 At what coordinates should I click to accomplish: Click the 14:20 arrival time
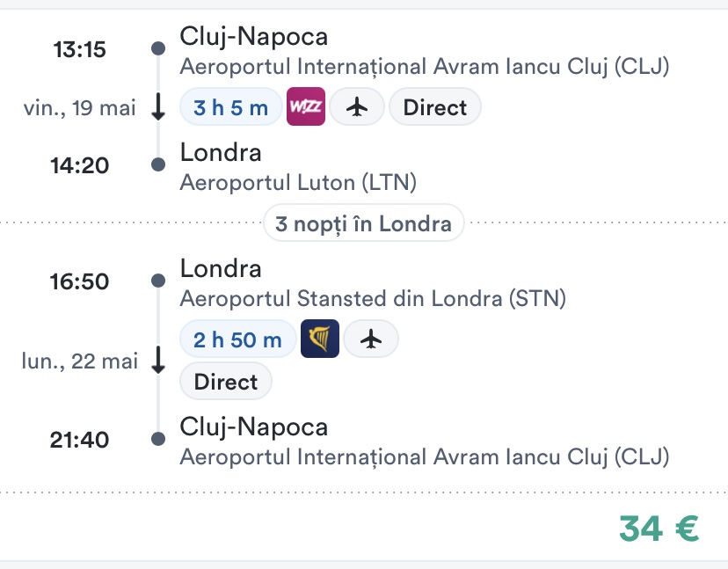(80, 165)
